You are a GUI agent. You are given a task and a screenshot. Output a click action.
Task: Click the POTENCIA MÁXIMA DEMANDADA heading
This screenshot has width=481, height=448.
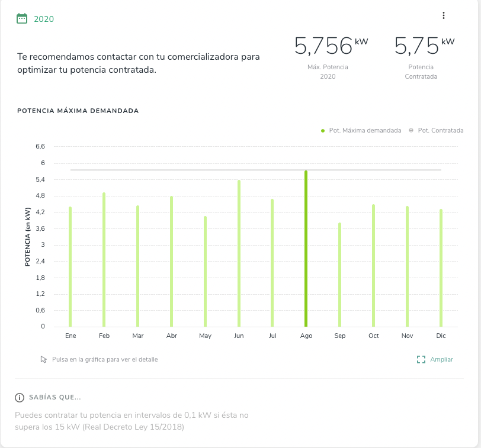tap(78, 111)
